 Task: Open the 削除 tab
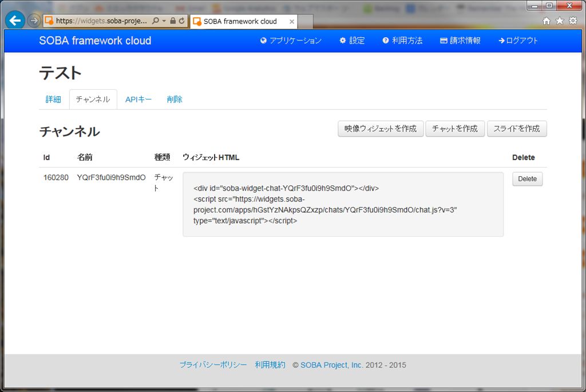(175, 100)
